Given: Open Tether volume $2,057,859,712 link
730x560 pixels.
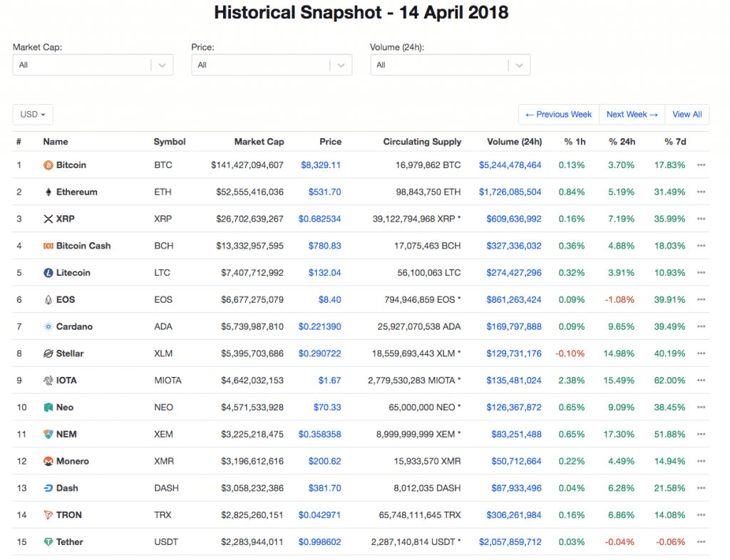Looking at the screenshot, I should (510, 542).
